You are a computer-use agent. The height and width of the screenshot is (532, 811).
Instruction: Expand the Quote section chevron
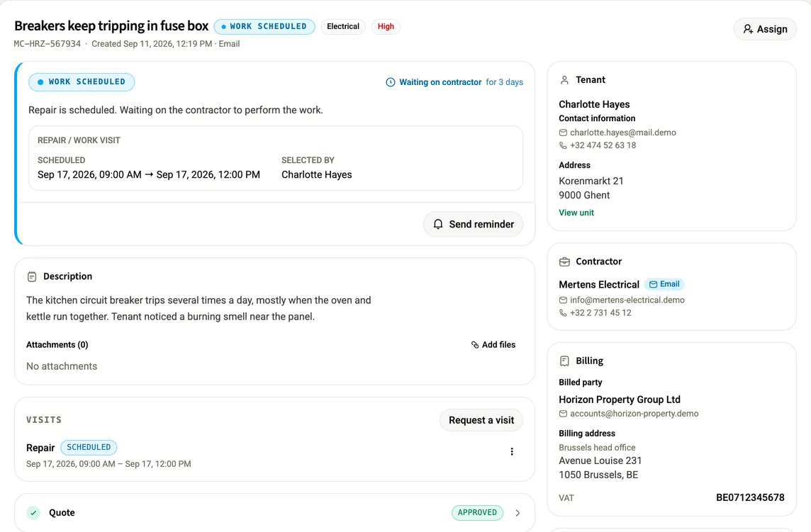(518, 513)
